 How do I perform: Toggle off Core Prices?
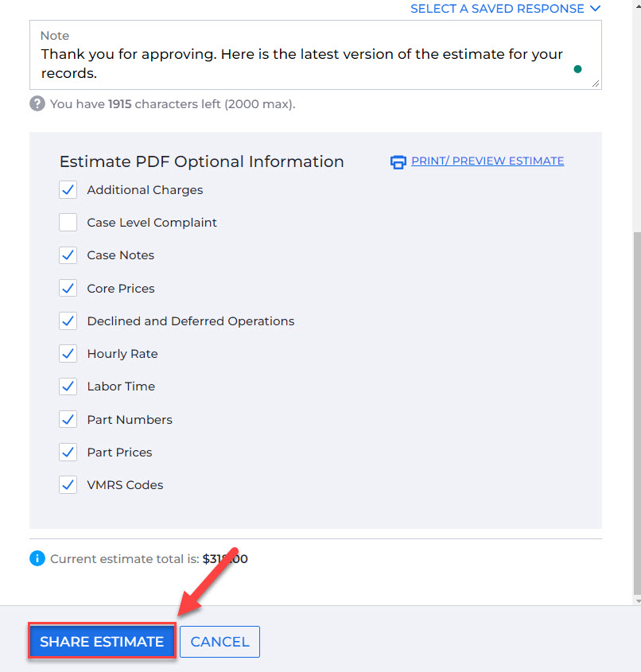pyautogui.click(x=68, y=288)
